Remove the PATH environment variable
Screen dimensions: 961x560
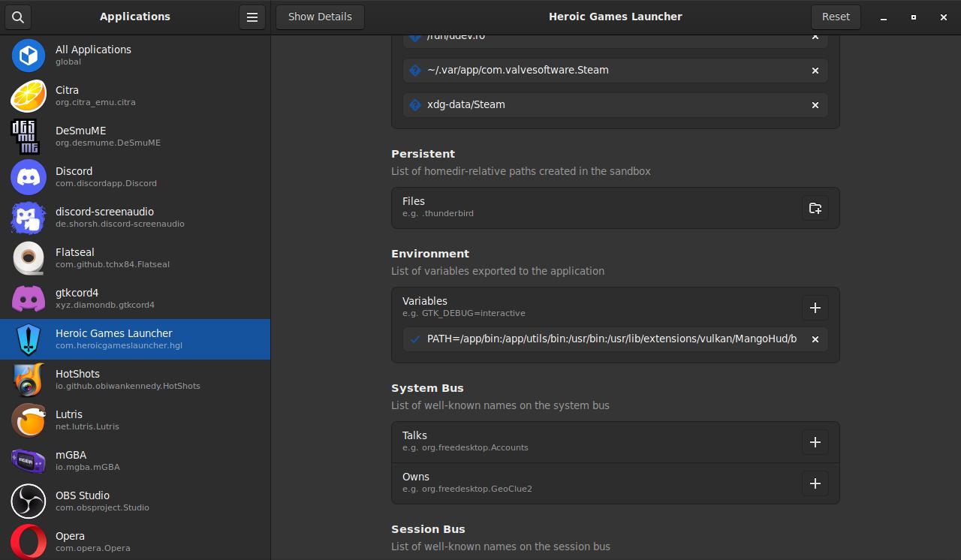pyautogui.click(x=815, y=339)
